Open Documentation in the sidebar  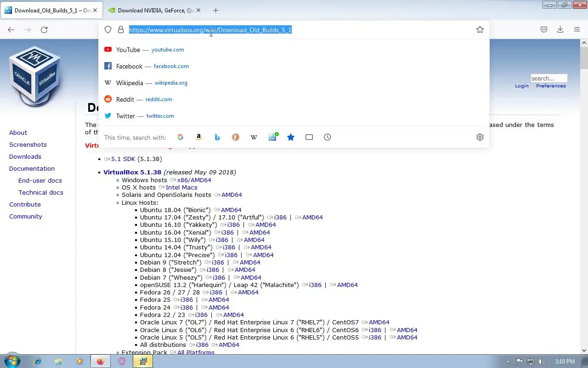(x=32, y=168)
